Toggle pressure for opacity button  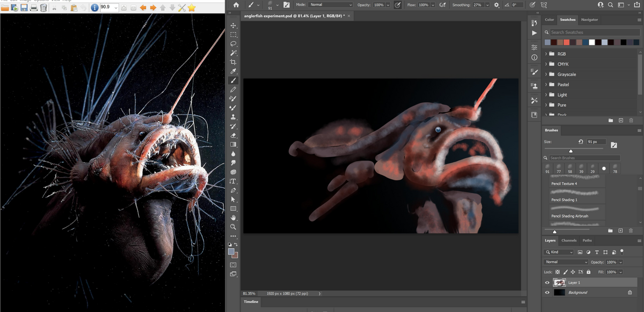pos(397,5)
